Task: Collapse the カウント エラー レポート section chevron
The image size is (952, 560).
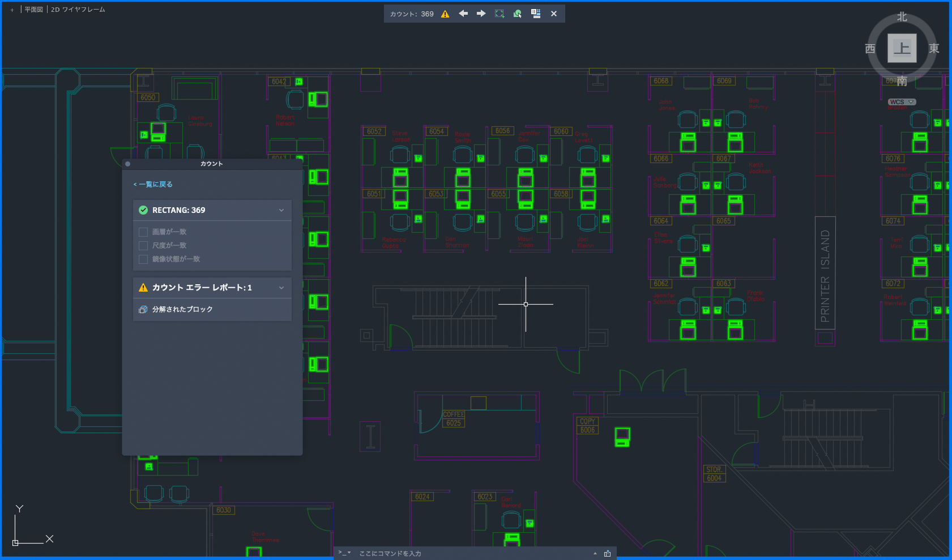Action: point(281,288)
